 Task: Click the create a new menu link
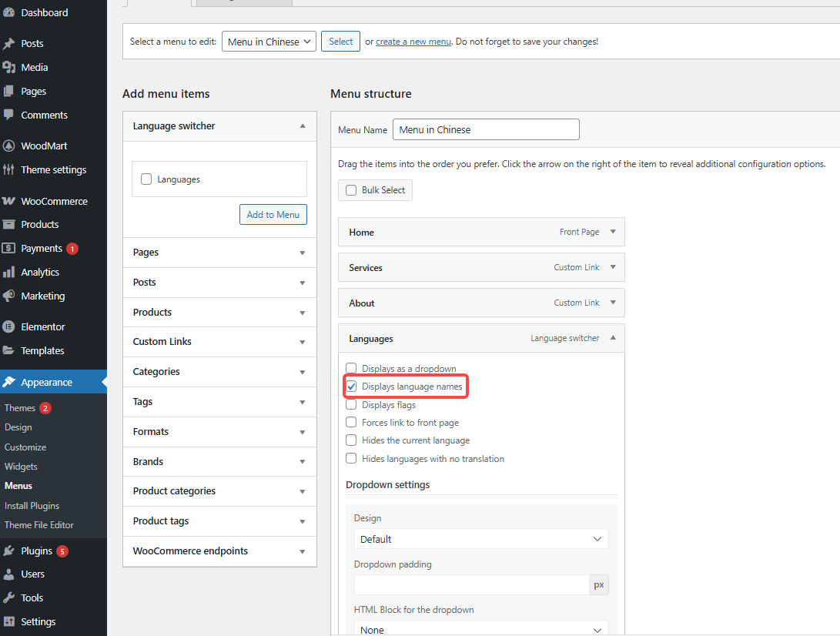(413, 42)
